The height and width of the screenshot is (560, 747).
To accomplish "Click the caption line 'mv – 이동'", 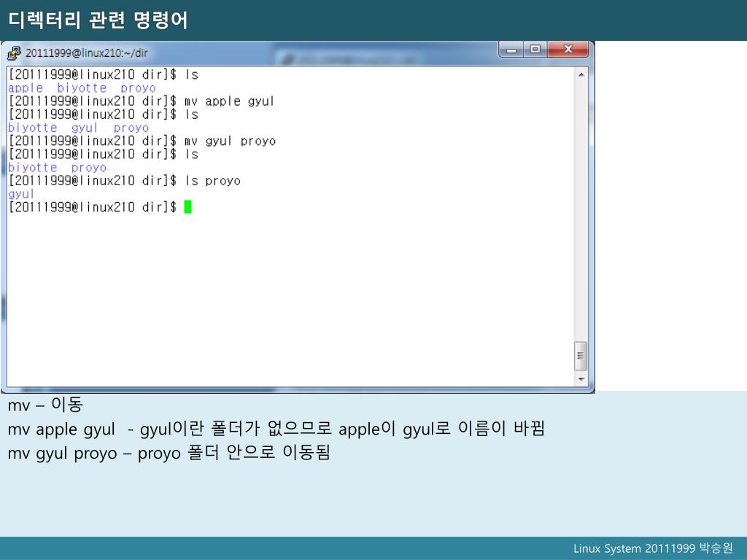I will (45, 405).
